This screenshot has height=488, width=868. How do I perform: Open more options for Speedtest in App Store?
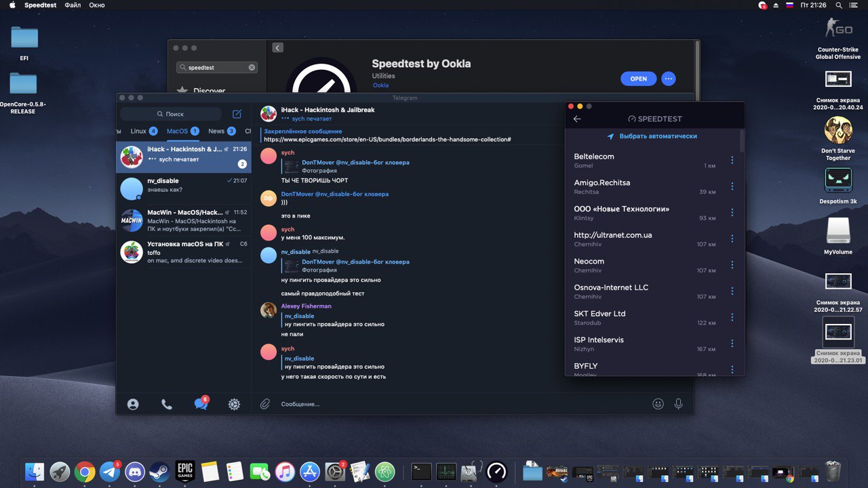(x=669, y=79)
